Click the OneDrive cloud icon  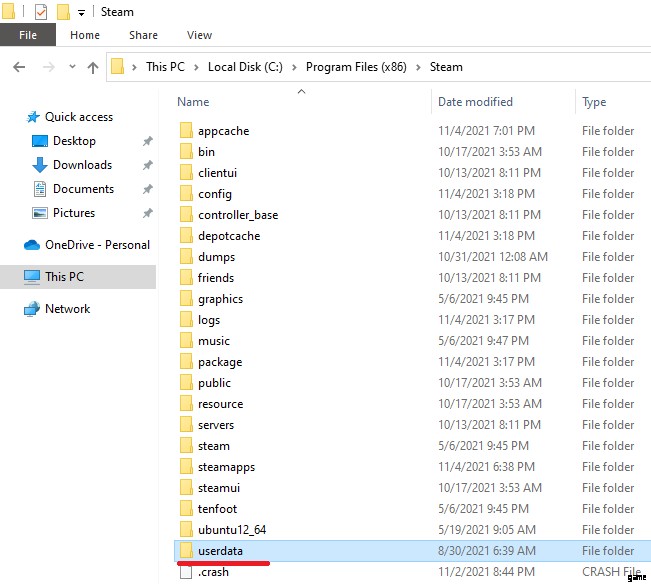31,245
